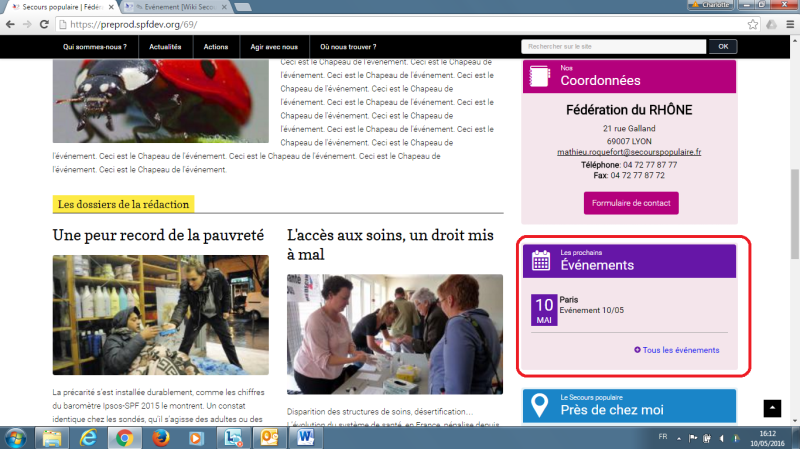Open the volume speaker tray icon

click(721, 438)
